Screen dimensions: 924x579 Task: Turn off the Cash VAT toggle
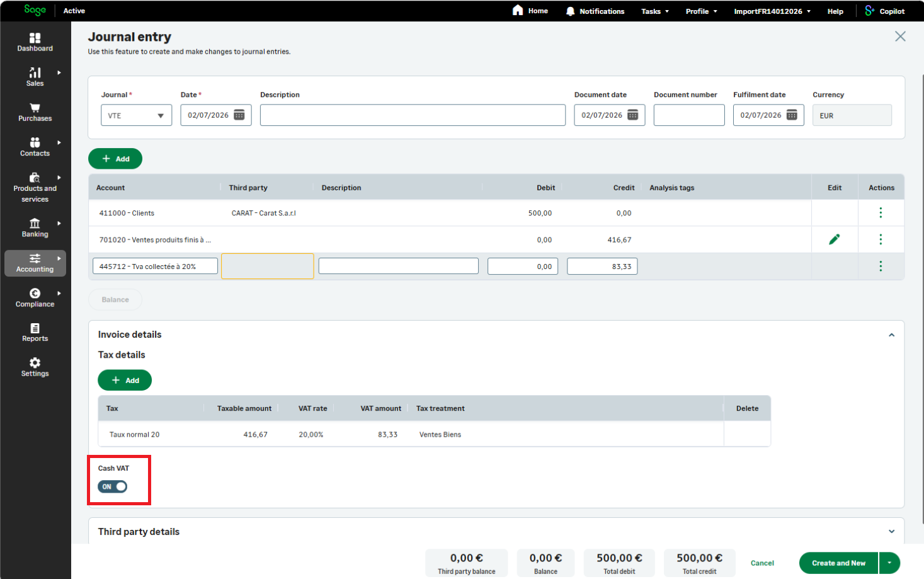point(113,486)
